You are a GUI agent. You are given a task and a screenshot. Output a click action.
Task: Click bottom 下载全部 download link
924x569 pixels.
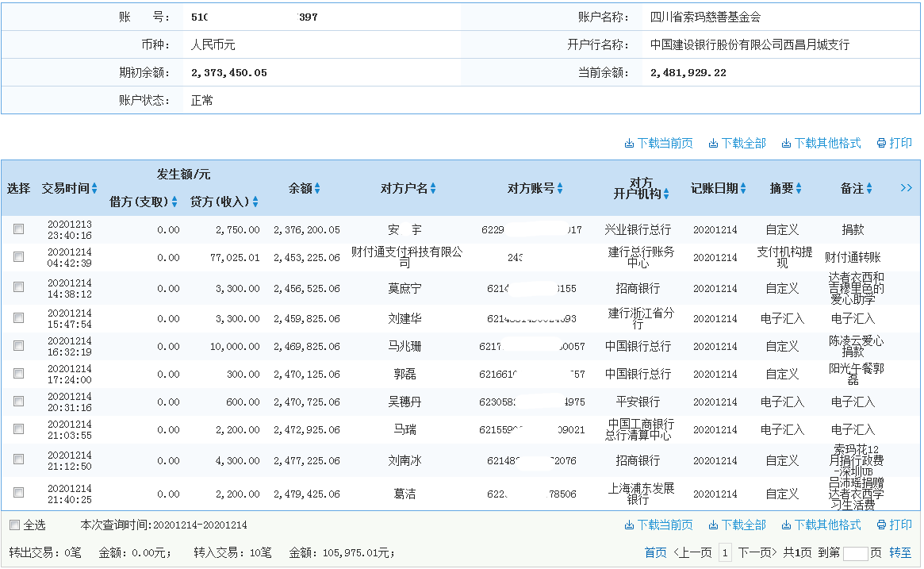click(737, 525)
